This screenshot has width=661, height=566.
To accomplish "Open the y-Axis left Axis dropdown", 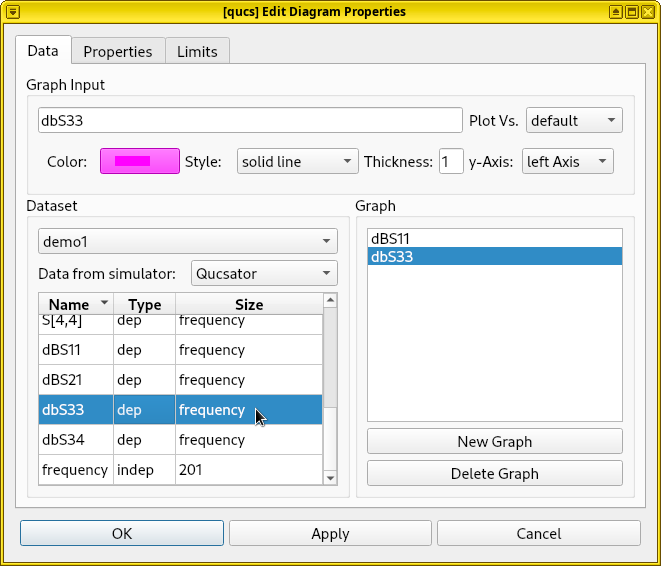I will [x=567, y=161].
